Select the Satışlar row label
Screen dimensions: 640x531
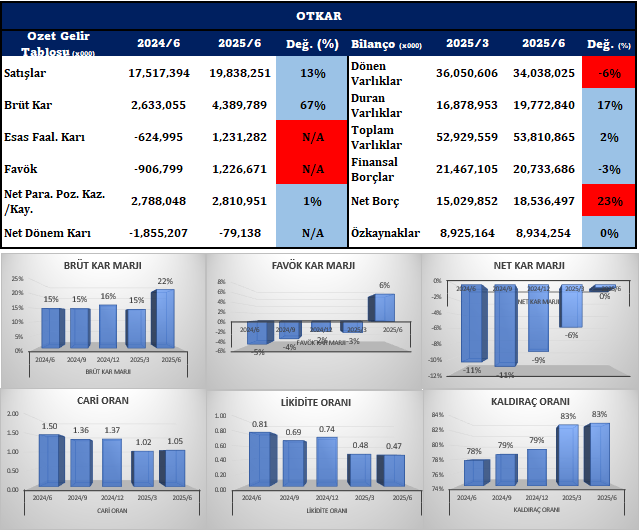tap(25, 73)
